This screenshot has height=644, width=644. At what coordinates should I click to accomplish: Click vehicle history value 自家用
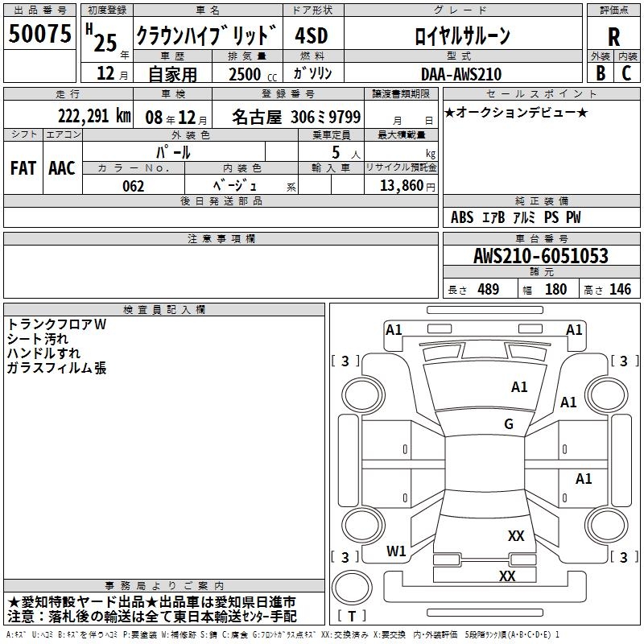click(x=172, y=74)
